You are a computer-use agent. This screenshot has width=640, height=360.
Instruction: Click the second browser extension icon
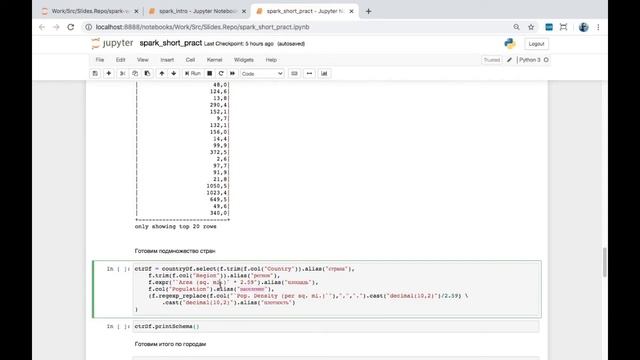(x=564, y=27)
